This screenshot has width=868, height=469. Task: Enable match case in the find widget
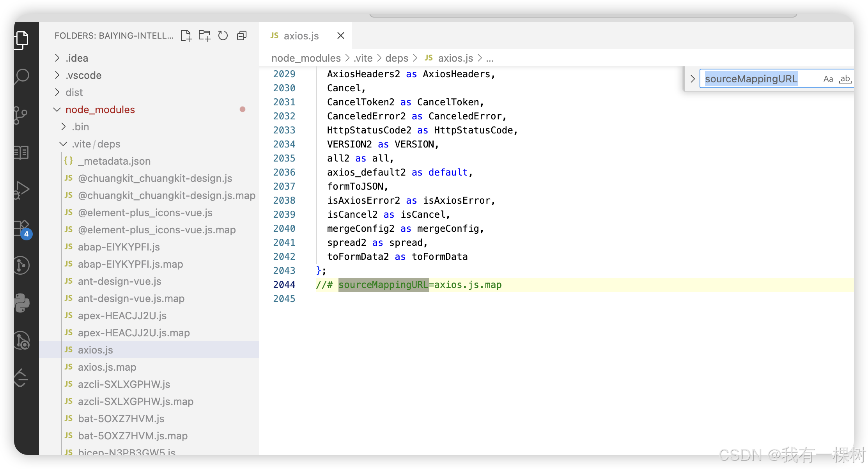pyautogui.click(x=828, y=78)
